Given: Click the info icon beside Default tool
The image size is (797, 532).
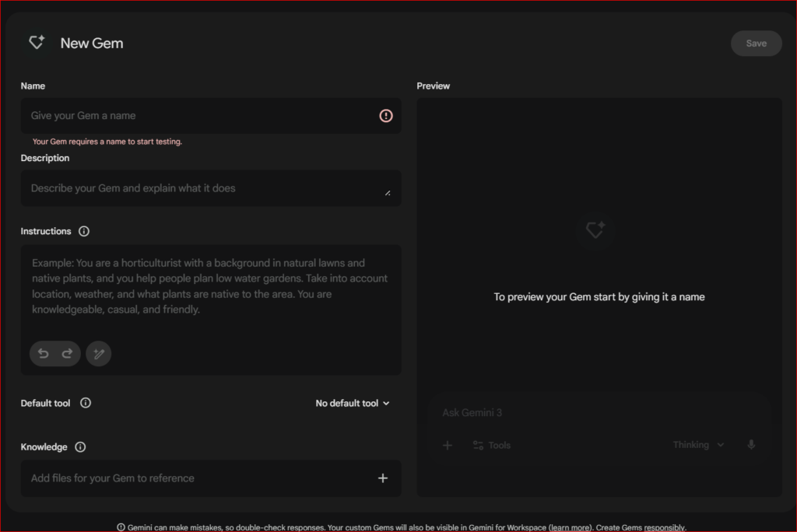Looking at the screenshot, I should [86, 403].
